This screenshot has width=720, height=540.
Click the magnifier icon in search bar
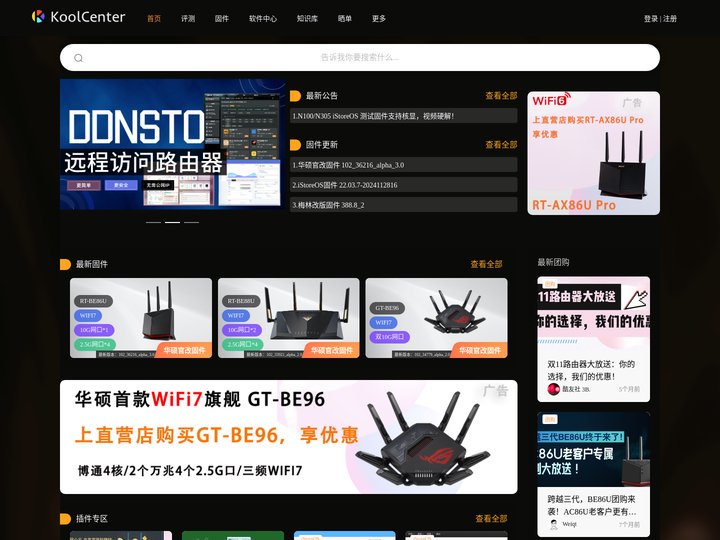78,58
